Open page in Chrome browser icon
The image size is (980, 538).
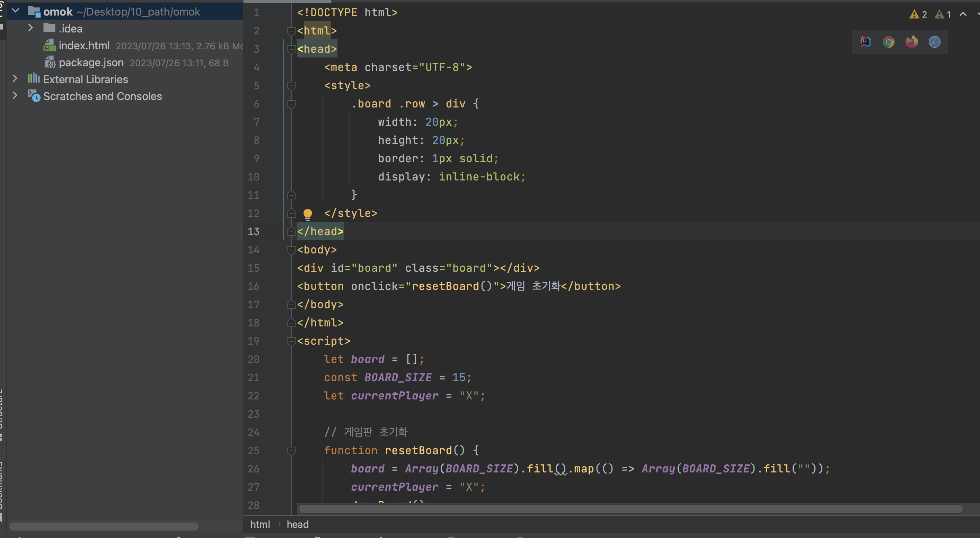(888, 42)
